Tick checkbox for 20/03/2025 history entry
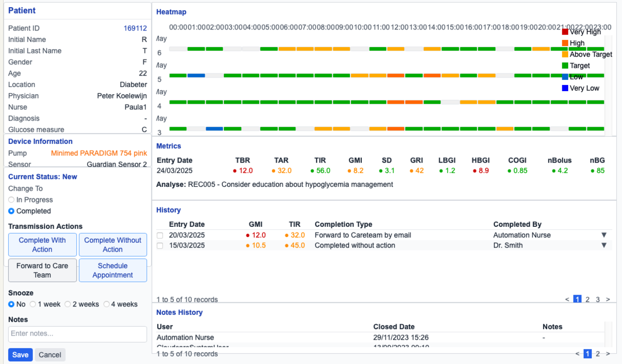The image size is (622, 364). pyautogui.click(x=160, y=236)
